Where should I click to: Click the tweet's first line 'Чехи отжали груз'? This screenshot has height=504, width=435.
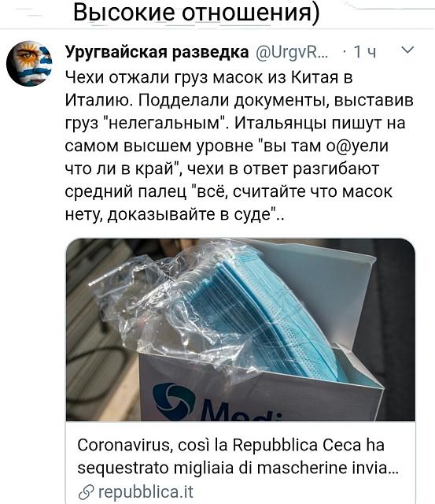pyautogui.click(x=209, y=78)
